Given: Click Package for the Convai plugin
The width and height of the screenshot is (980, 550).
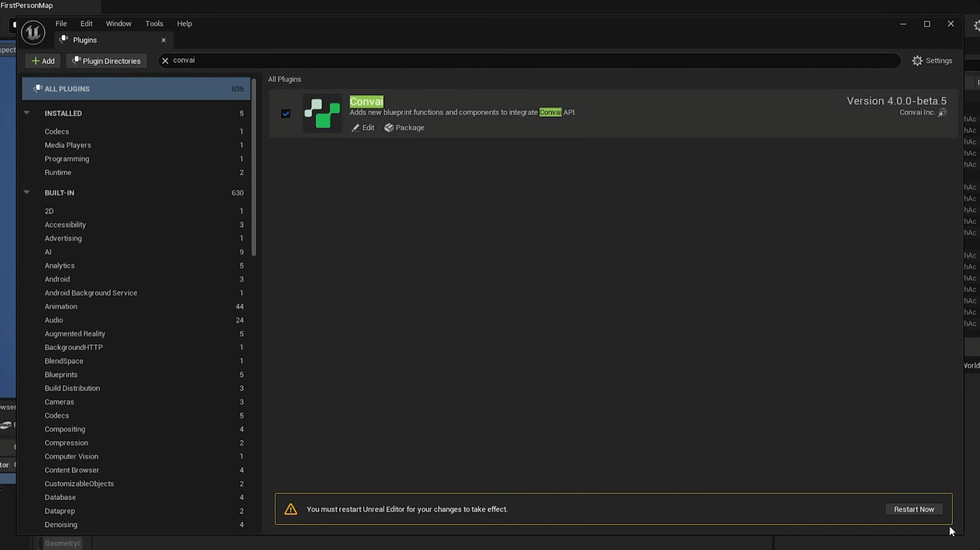Looking at the screenshot, I should [404, 128].
